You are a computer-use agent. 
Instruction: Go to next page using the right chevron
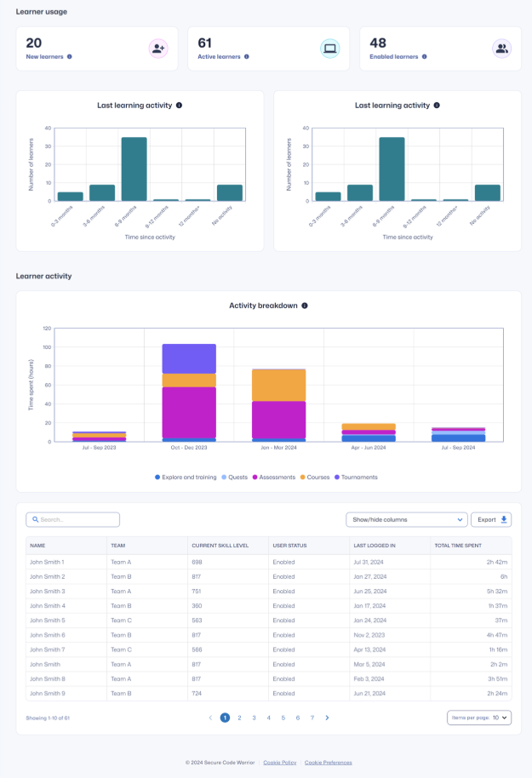point(327,718)
